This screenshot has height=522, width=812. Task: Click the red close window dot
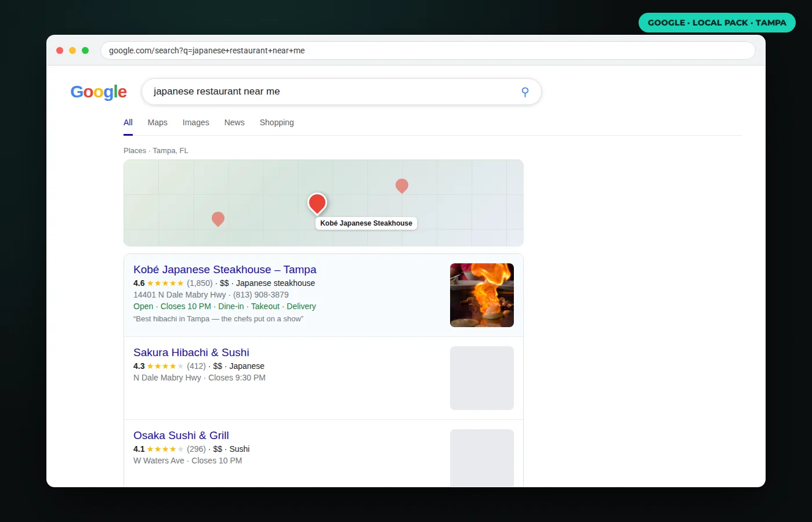[60, 50]
